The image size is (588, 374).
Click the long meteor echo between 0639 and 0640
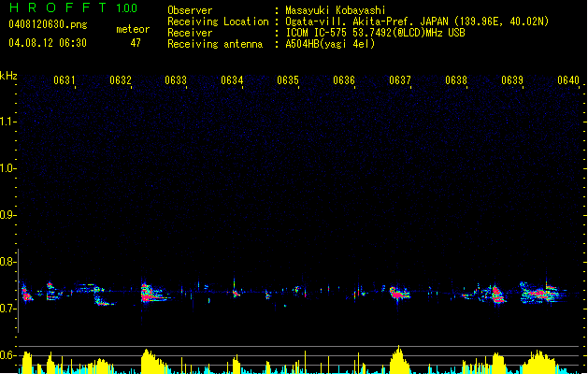pos(541,293)
